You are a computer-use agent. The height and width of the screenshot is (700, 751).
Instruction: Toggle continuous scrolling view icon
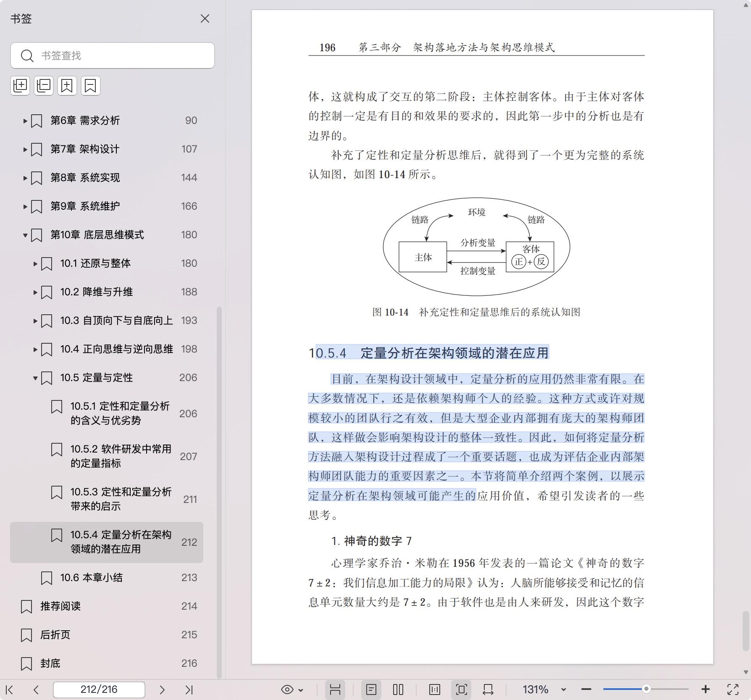click(x=335, y=689)
